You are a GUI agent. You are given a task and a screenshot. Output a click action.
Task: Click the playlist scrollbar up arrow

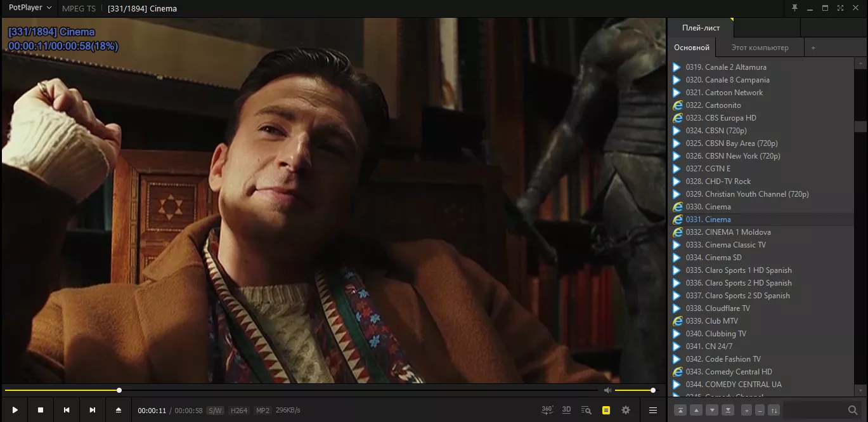(860, 63)
